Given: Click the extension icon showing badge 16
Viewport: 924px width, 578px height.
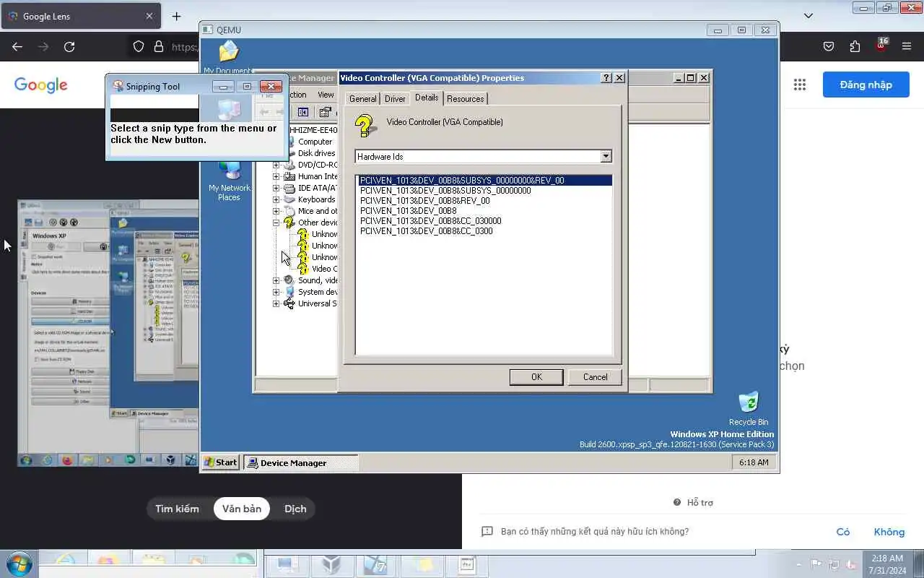Looking at the screenshot, I should coord(881,46).
